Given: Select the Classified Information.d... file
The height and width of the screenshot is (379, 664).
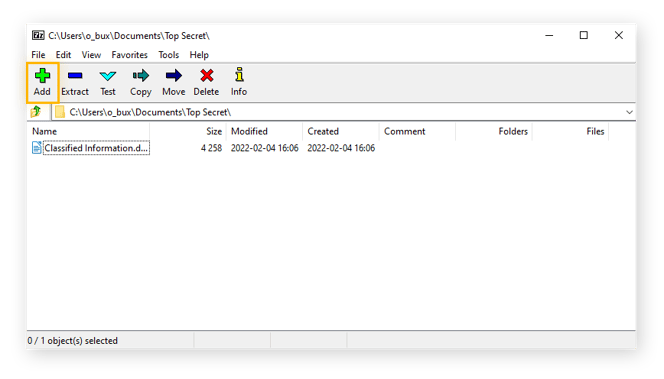Looking at the screenshot, I should tap(96, 148).
